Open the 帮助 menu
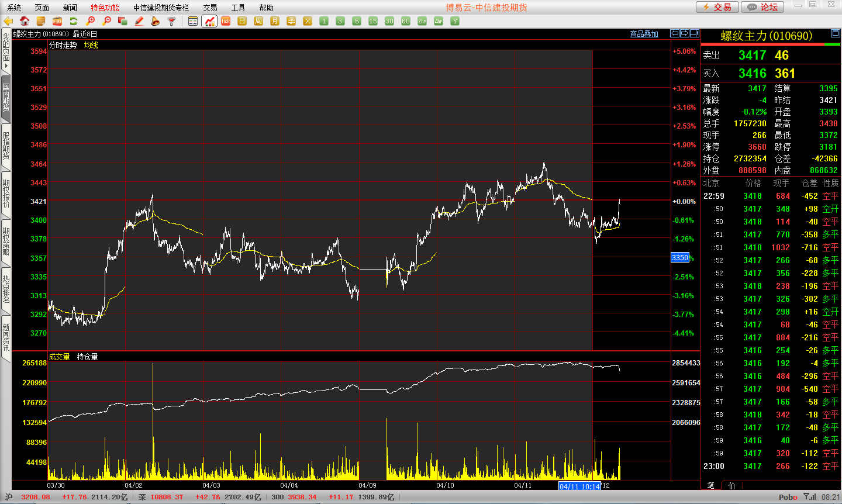This screenshot has height=504, width=842. coord(267,8)
